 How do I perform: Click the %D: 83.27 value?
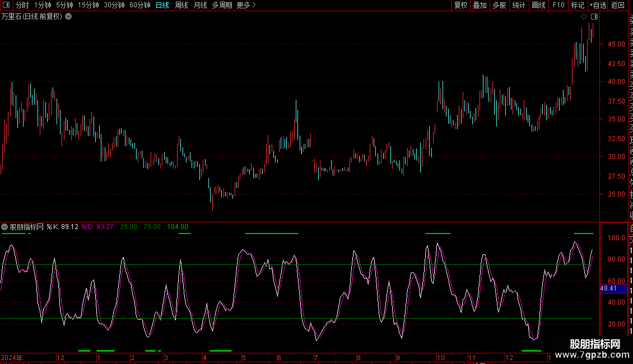[x=97, y=227]
